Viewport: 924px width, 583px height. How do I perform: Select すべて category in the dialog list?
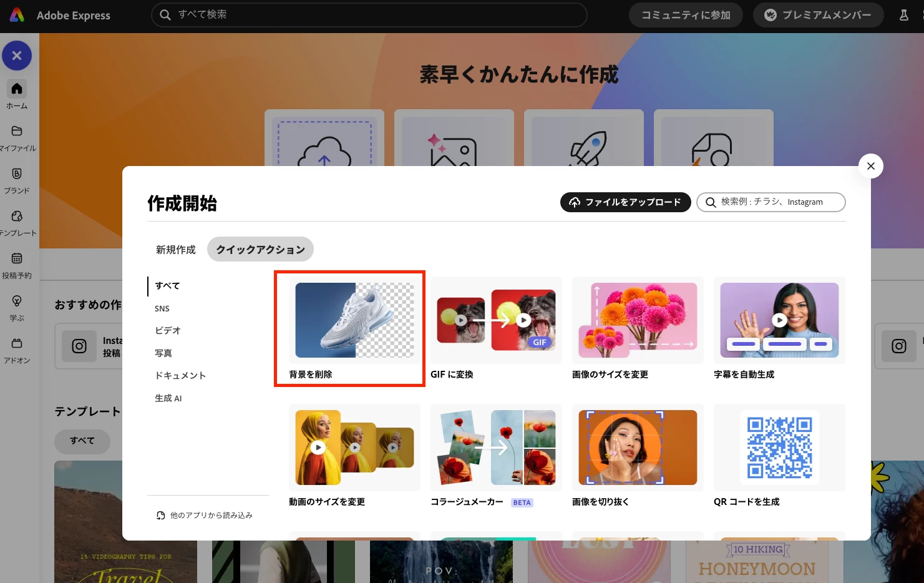[167, 286]
